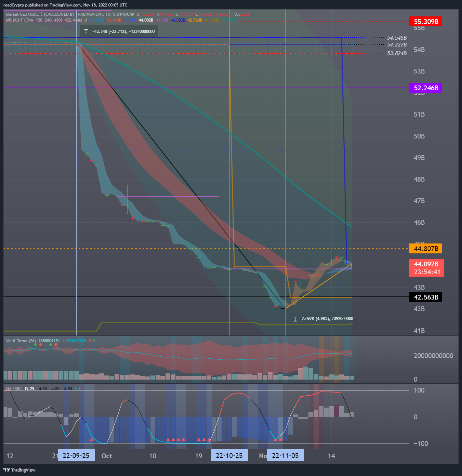Click measure icon in the 2.092B label
This screenshot has height=476, width=462.
coord(295,319)
